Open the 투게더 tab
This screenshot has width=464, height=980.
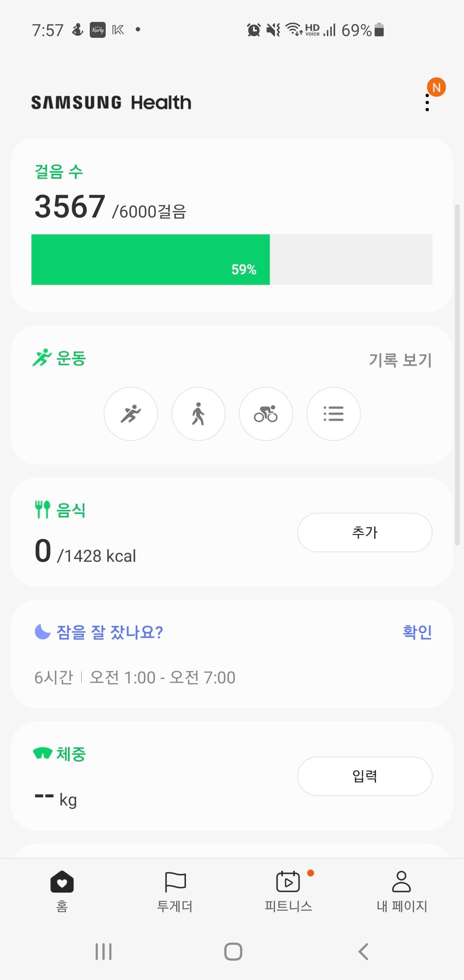[175, 890]
